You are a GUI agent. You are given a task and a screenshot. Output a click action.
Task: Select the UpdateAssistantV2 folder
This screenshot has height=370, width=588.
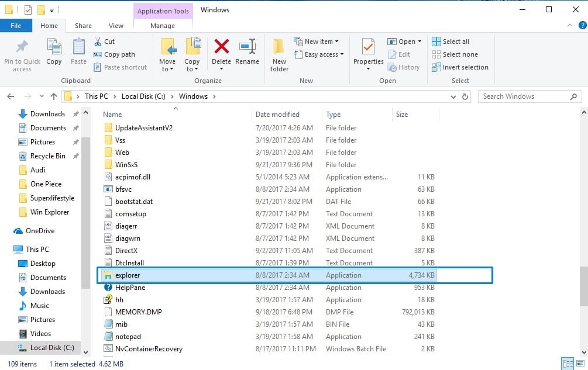143,128
